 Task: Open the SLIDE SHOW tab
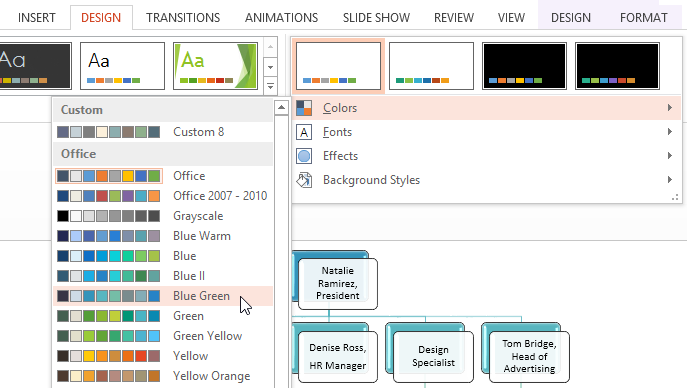[x=376, y=18]
